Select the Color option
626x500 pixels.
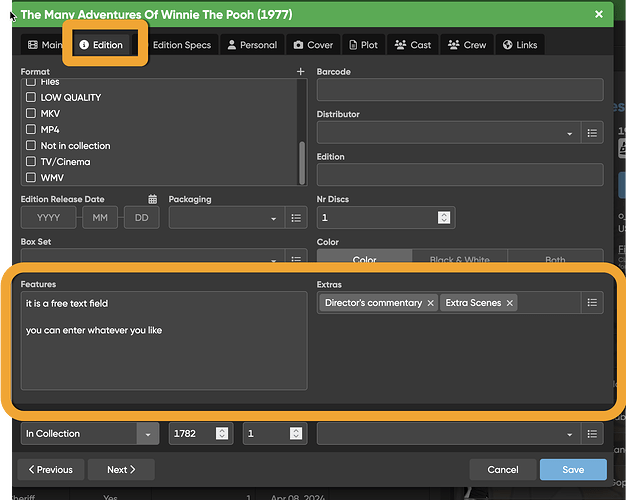coord(364,260)
